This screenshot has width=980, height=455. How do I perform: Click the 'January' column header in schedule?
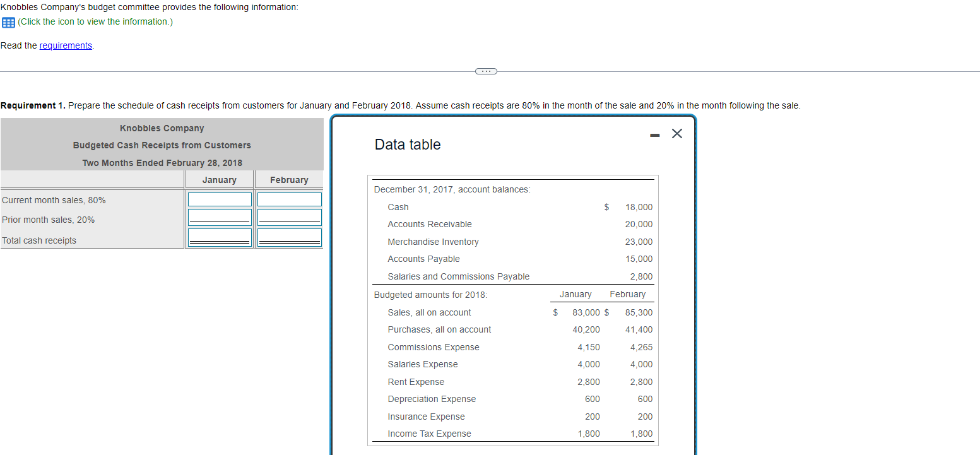[x=220, y=180]
